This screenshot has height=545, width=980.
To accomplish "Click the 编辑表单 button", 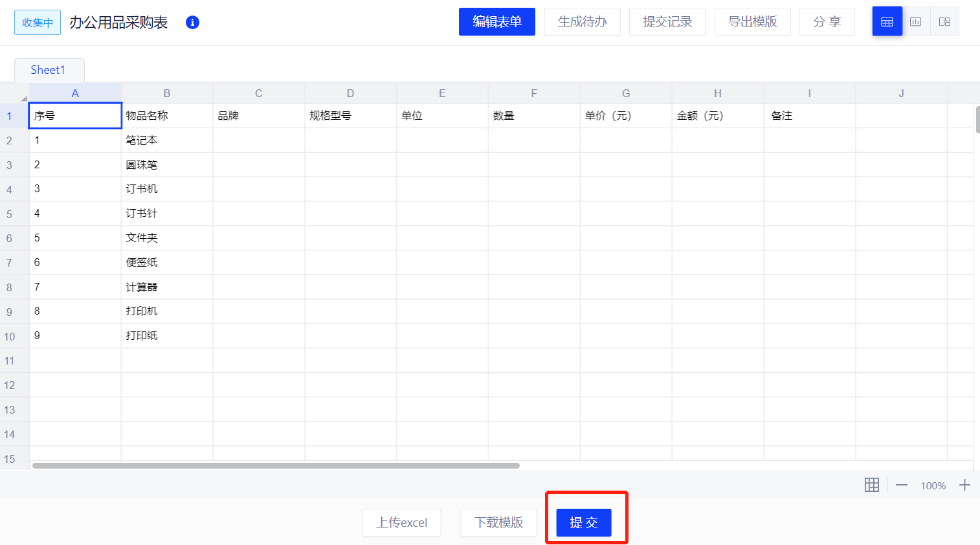I will [496, 22].
